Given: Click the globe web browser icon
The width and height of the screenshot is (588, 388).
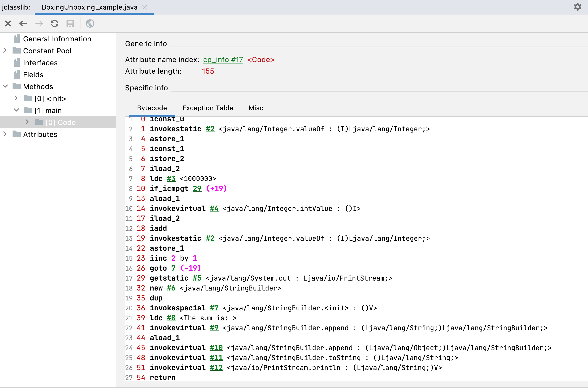Looking at the screenshot, I should click(x=90, y=23).
